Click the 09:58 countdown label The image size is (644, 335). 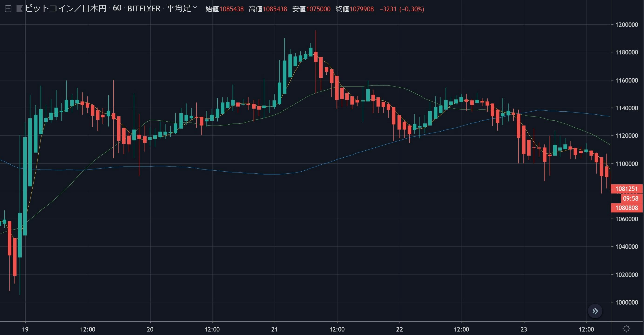point(631,199)
